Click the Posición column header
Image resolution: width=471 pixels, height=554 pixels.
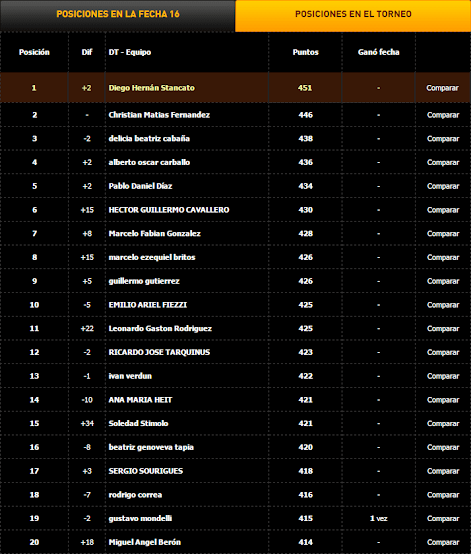click(34, 52)
